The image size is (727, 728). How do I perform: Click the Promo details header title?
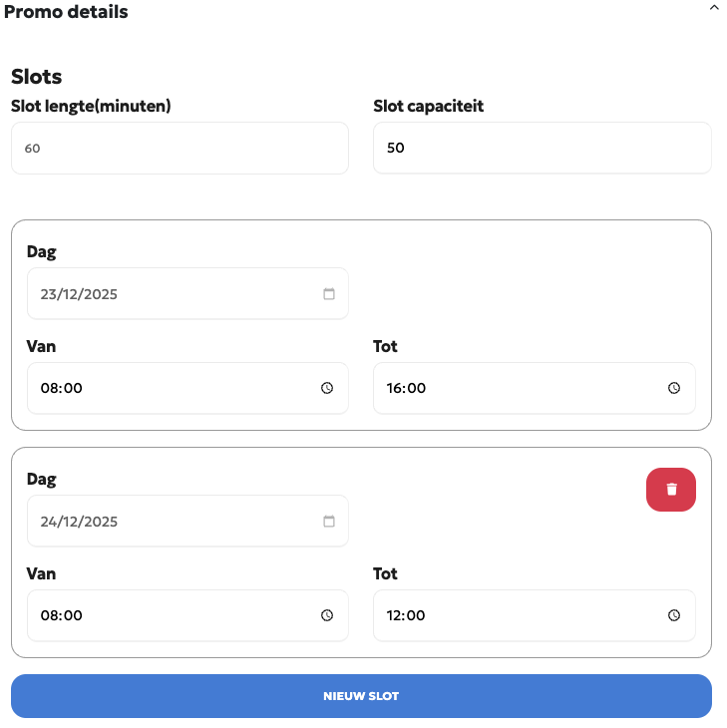tap(66, 12)
